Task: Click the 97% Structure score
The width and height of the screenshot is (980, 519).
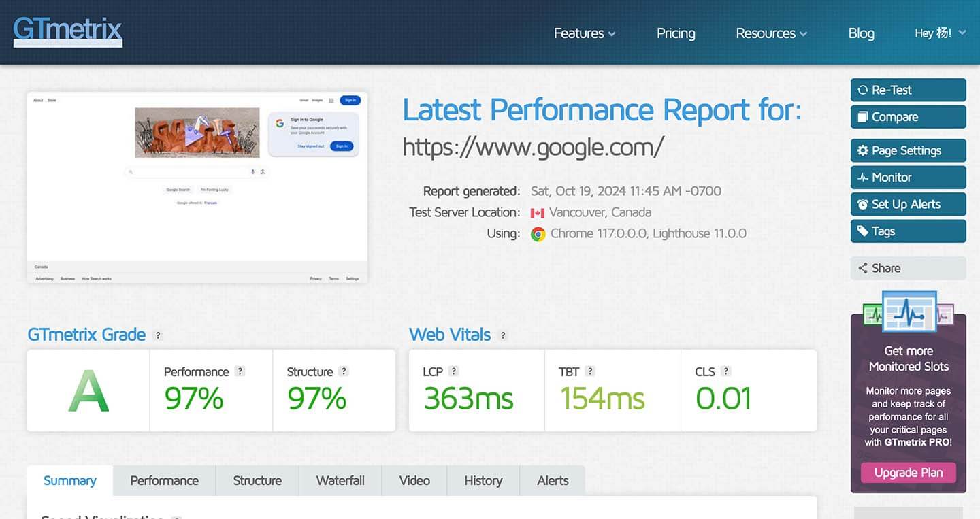Action: (x=317, y=399)
